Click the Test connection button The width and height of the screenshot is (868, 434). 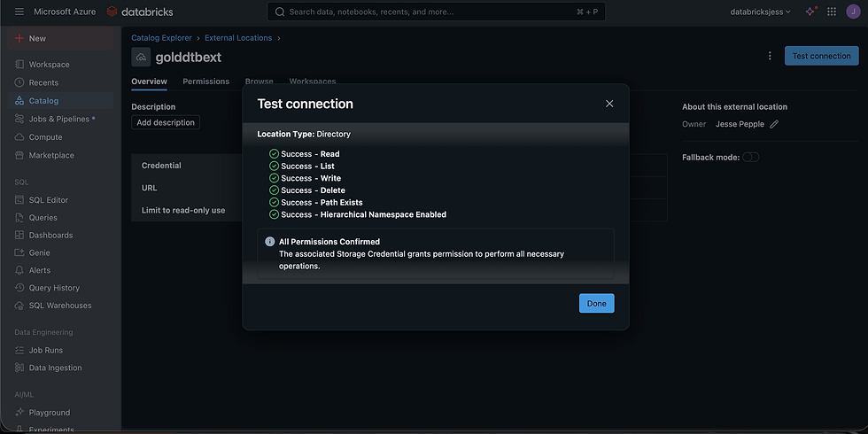pos(821,56)
